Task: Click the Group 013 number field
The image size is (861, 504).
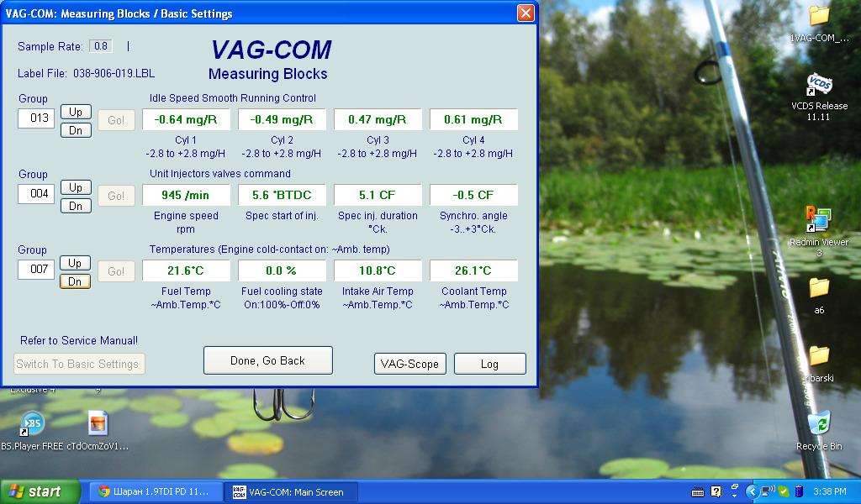Action: [36, 118]
